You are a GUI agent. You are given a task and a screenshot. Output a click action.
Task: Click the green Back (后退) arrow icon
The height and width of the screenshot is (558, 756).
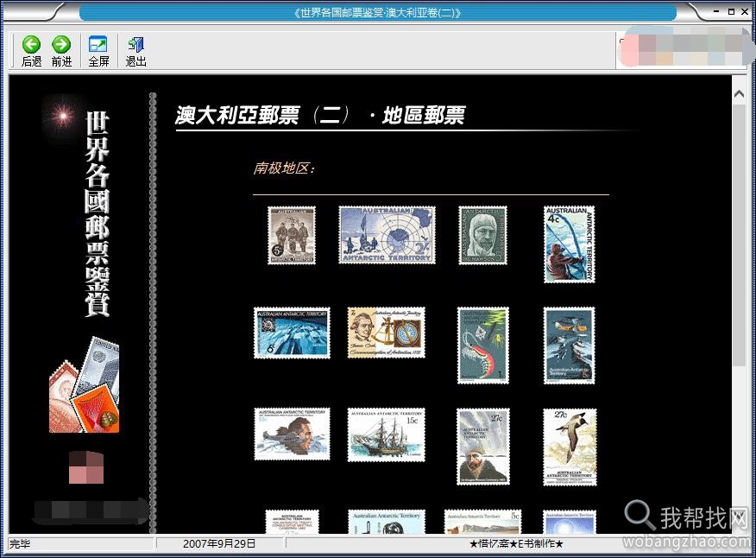pos(31,44)
